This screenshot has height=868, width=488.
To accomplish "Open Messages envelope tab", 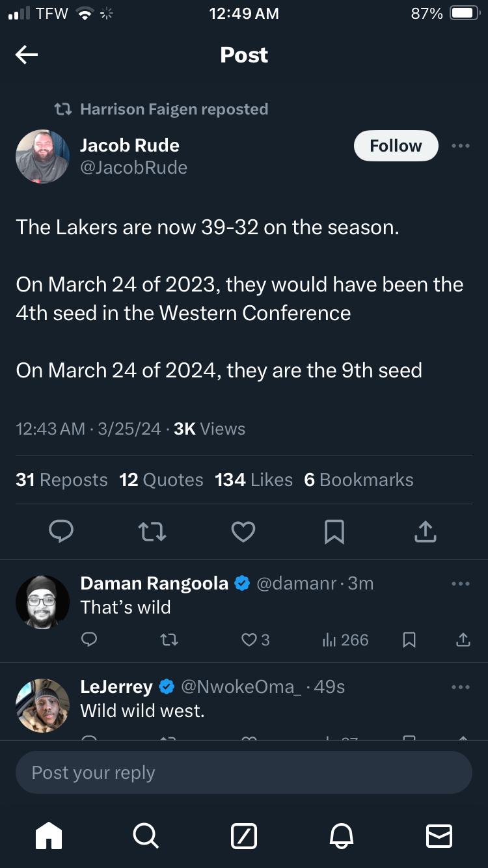I will 439,835.
